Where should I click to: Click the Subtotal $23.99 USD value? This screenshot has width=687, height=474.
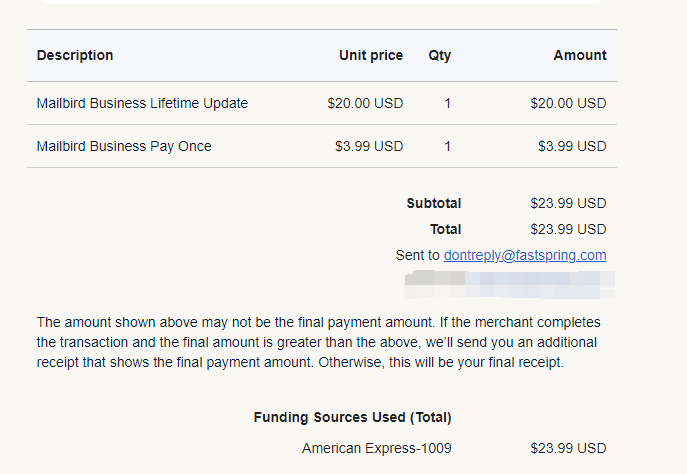(x=568, y=203)
